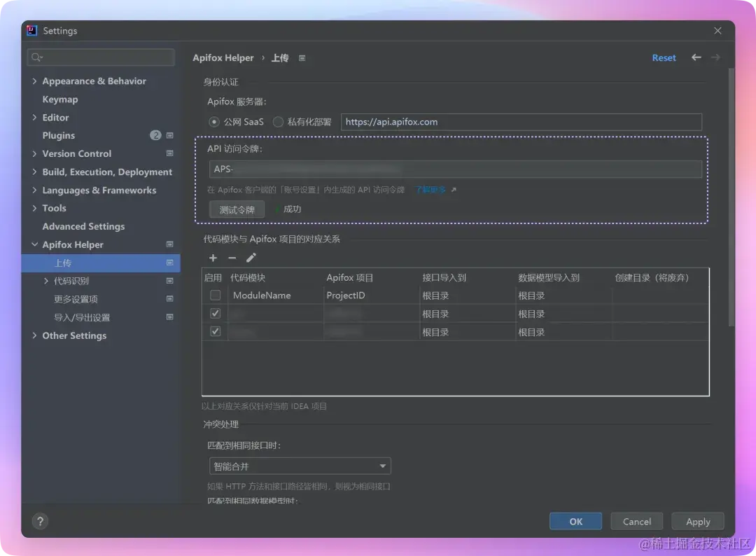Click the project icon on 导入/导出设置 row
Viewport: 756px width, 556px height.
(169, 317)
